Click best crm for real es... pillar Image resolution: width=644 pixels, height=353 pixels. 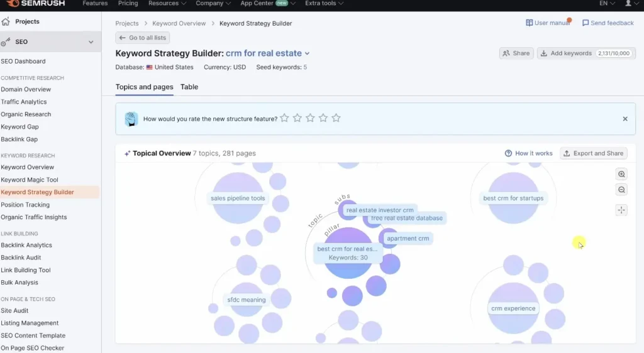[x=347, y=253]
